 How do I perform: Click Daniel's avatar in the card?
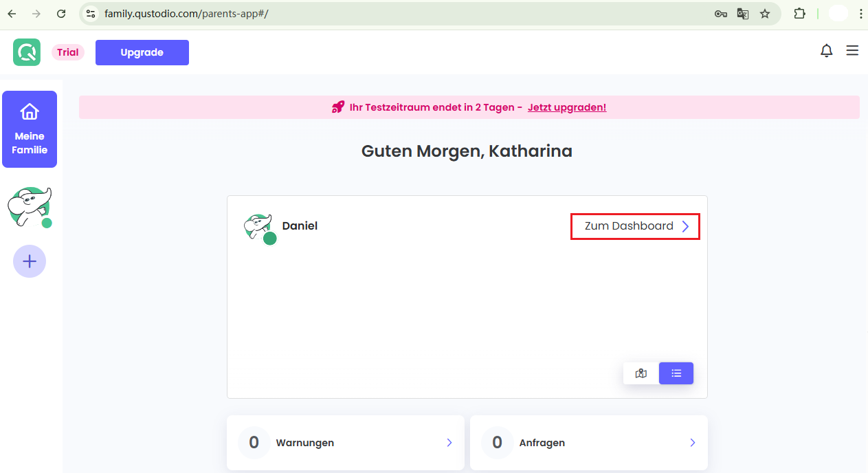(x=260, y=228)
